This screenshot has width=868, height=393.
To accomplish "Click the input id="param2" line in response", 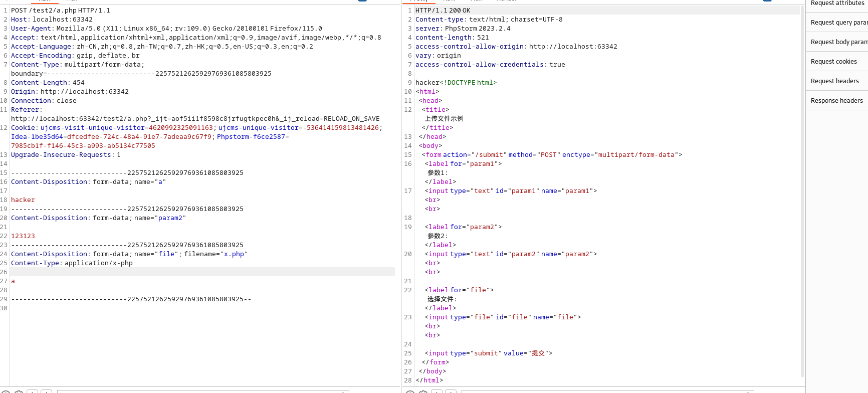I will pos(511,254).
